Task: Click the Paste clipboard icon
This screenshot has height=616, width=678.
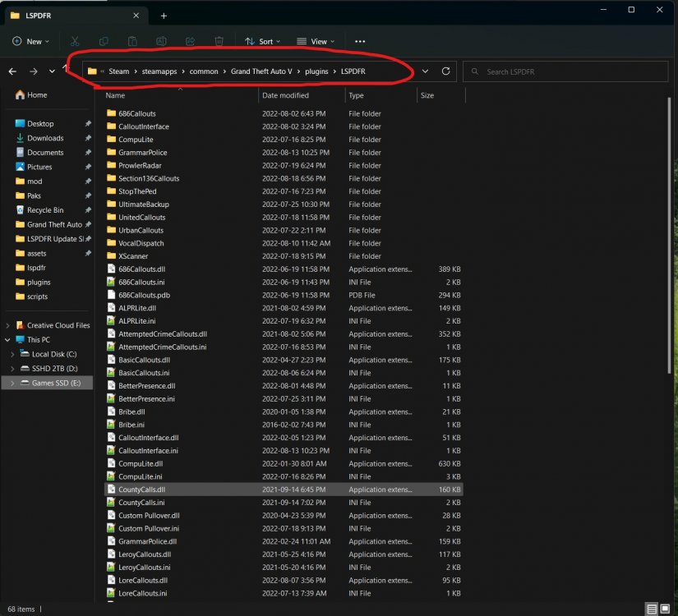Action: click(x=132, y=42)
